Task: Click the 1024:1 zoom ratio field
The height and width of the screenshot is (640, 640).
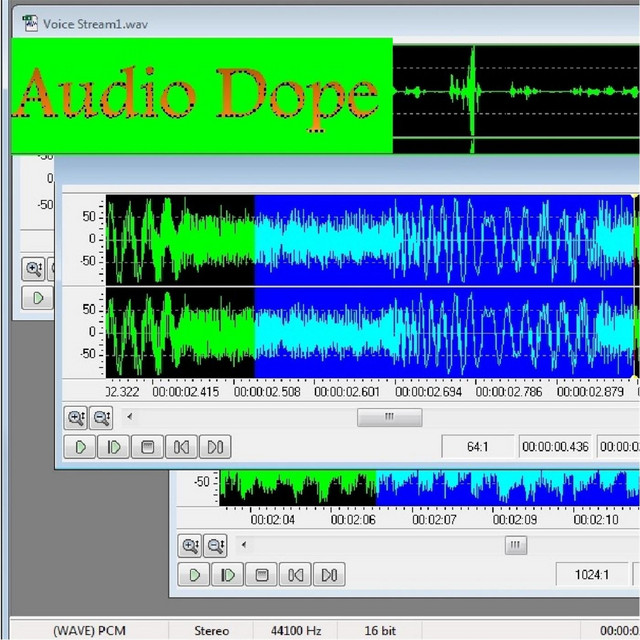Action: 592,575
